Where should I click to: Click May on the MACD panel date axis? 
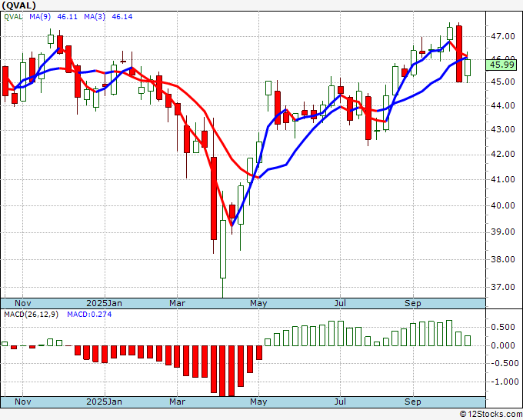[258, 402]
